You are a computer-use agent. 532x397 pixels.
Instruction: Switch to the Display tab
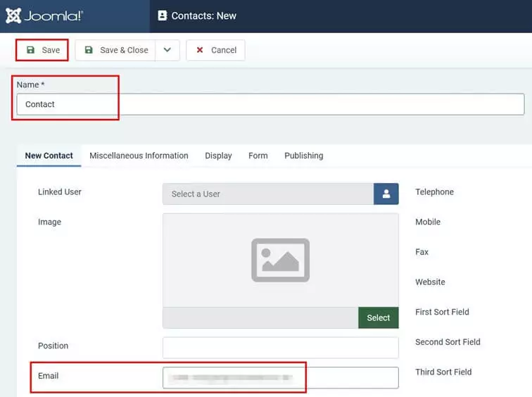[x=218, y=156]
